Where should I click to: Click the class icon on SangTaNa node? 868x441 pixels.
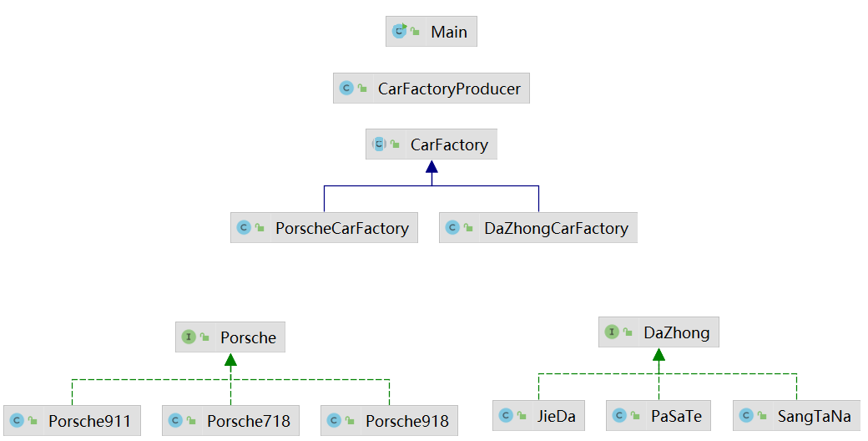click(746, 415)
